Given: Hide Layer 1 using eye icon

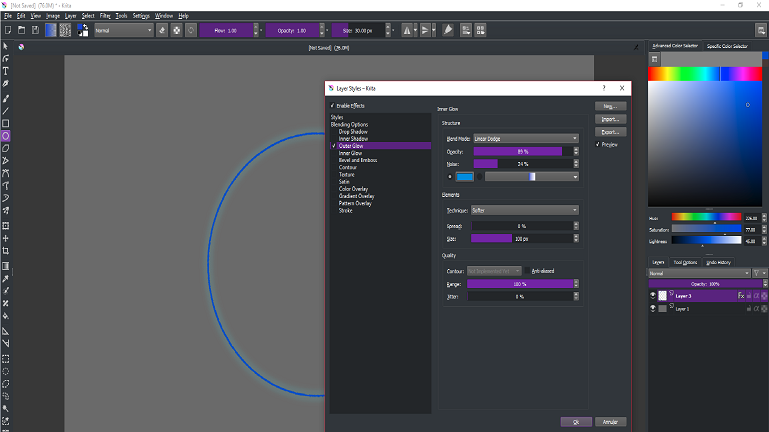Looking at the screenshot, I should [653, 309].
